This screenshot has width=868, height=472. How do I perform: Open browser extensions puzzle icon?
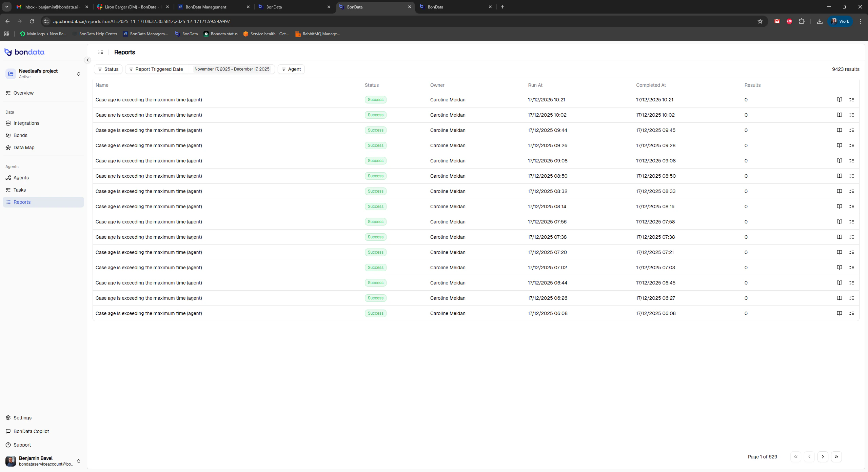(x=802, y=21)
